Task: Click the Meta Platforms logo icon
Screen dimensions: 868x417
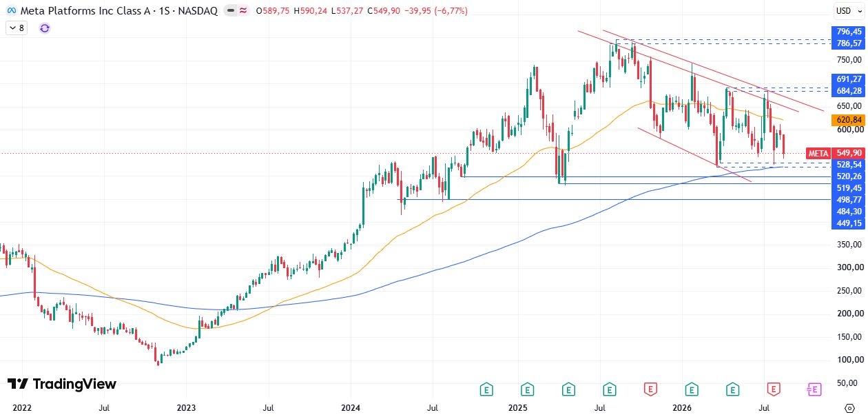Action: [11, 10]
